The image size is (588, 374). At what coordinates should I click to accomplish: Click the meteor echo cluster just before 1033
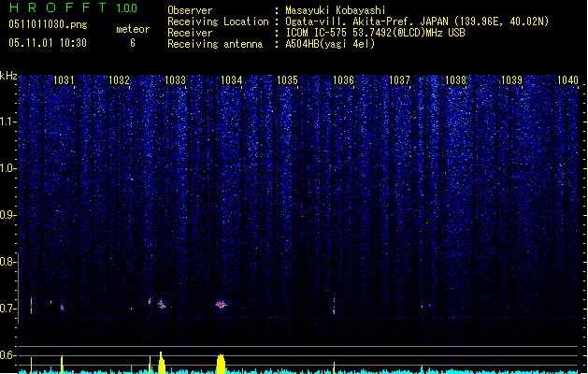162,304
